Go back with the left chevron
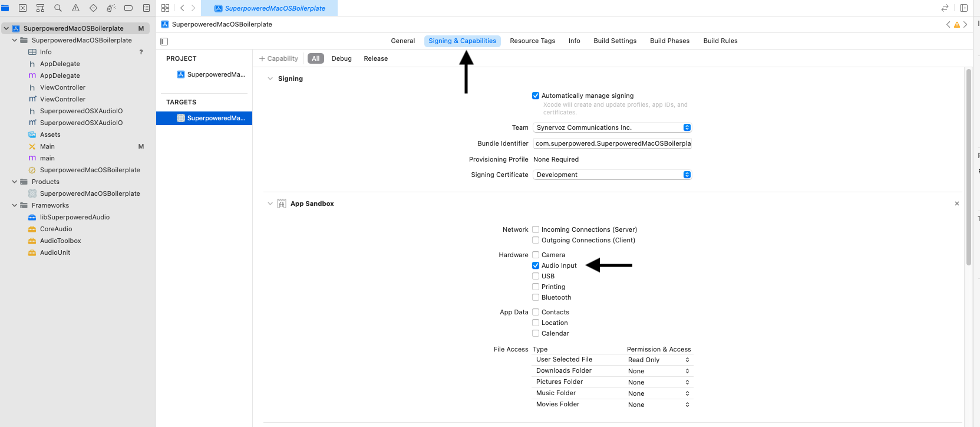980x427 pixels. [x=182, y=8]
